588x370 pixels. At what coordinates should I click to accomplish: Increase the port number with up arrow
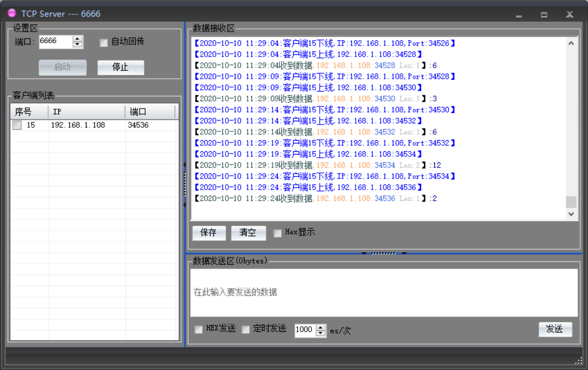[x=77, y=39]
